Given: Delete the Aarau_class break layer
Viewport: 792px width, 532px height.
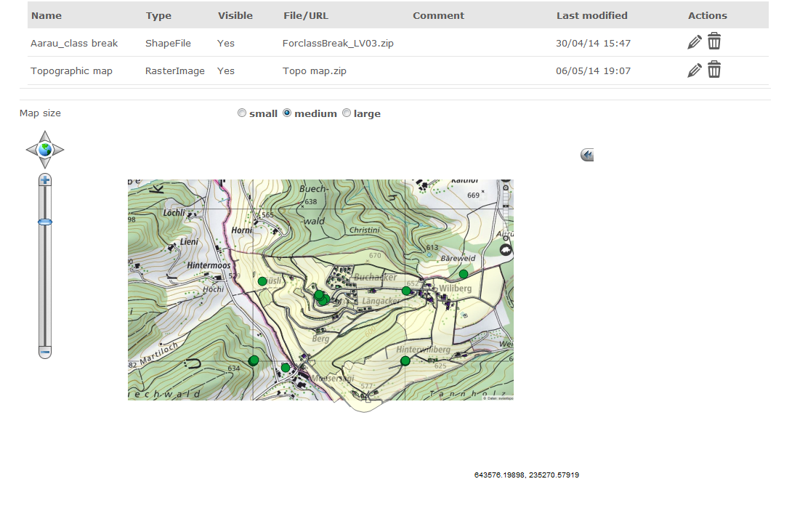Looking at the screenshot, I should pos(714,41).
